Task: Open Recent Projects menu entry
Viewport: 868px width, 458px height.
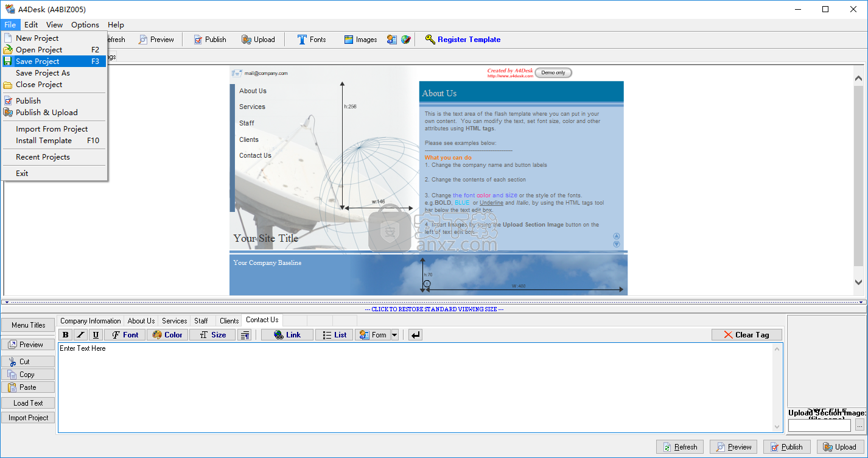Action: pyautogui.click(x=54, y=157)
